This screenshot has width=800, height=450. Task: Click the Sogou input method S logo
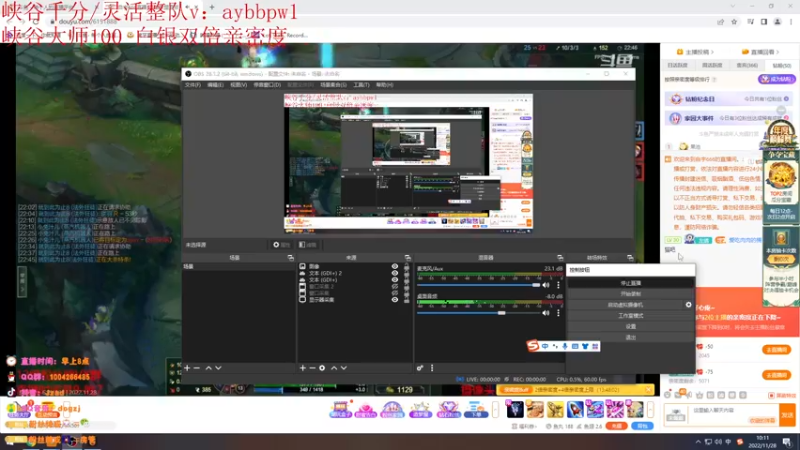pyautogui.click(x=533, y=346)
